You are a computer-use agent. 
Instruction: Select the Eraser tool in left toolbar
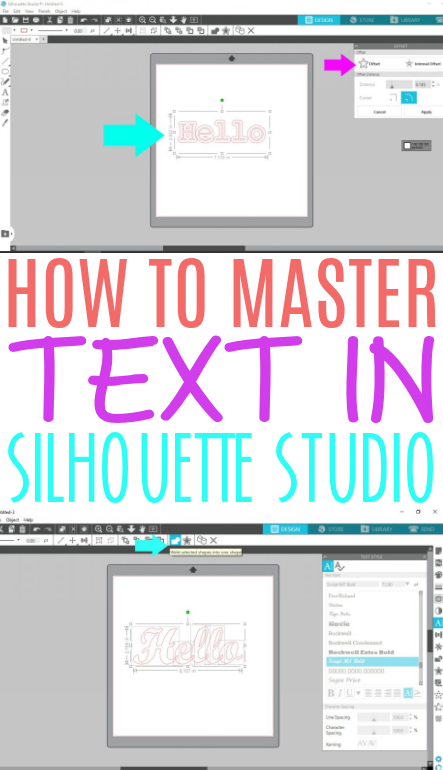tap(5, 112)
